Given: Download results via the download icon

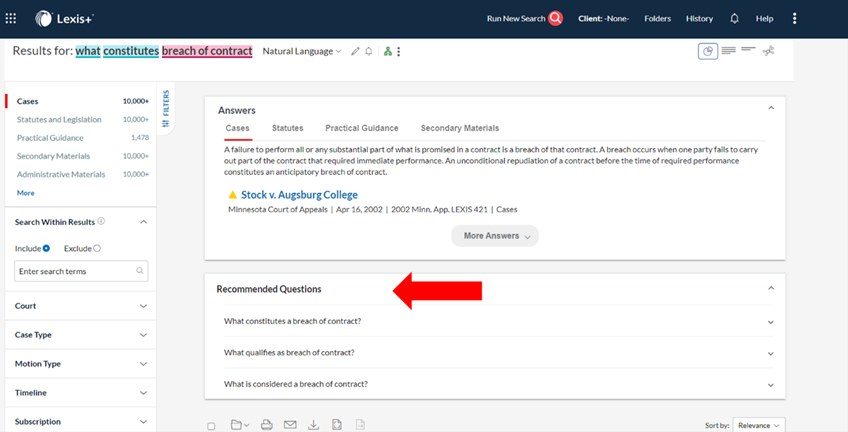Looking at the screenshot, I should [x=314, y=425].
